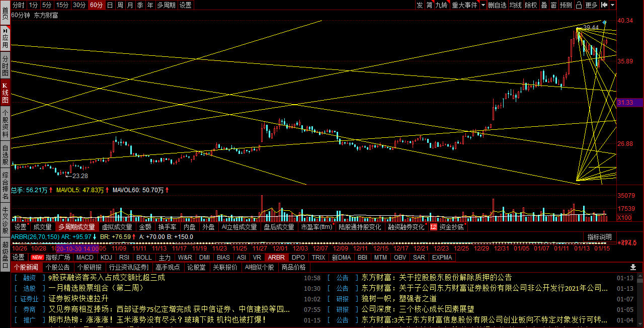The height and width of the screenshot is (328, 644).
Task: Open the 超级盘口 sidebar tab
Action: point(5,255)
